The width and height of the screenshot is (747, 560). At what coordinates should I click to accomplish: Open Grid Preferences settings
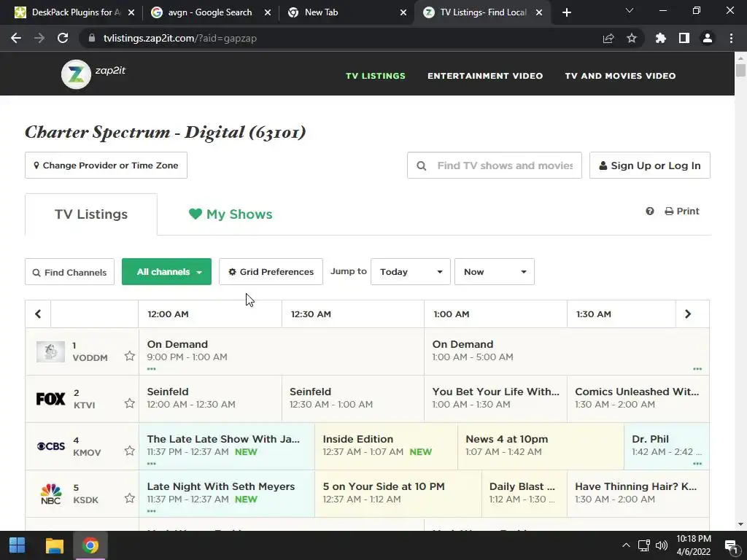(271, 272)
